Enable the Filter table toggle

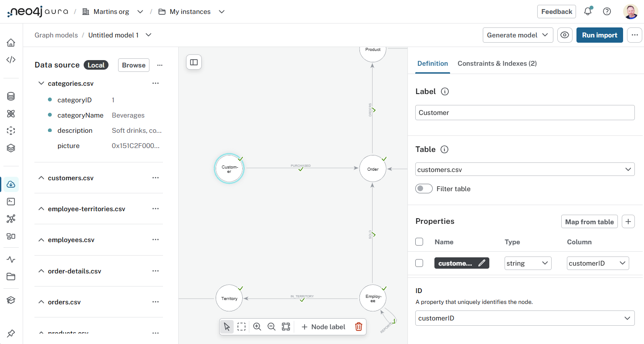click(424, 189)
